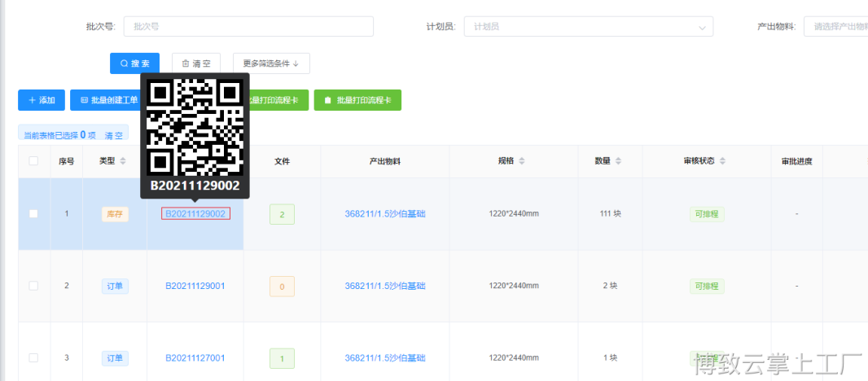Screen dimensions: 868x381
Task: Open batch link B20211129002
Action: tap(195, 214)
